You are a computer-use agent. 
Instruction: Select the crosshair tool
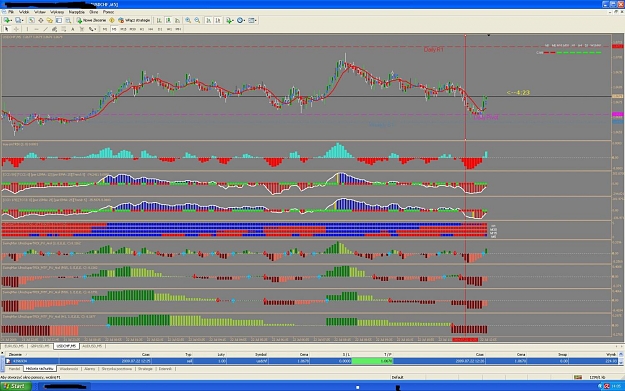[x=16, y=29]
